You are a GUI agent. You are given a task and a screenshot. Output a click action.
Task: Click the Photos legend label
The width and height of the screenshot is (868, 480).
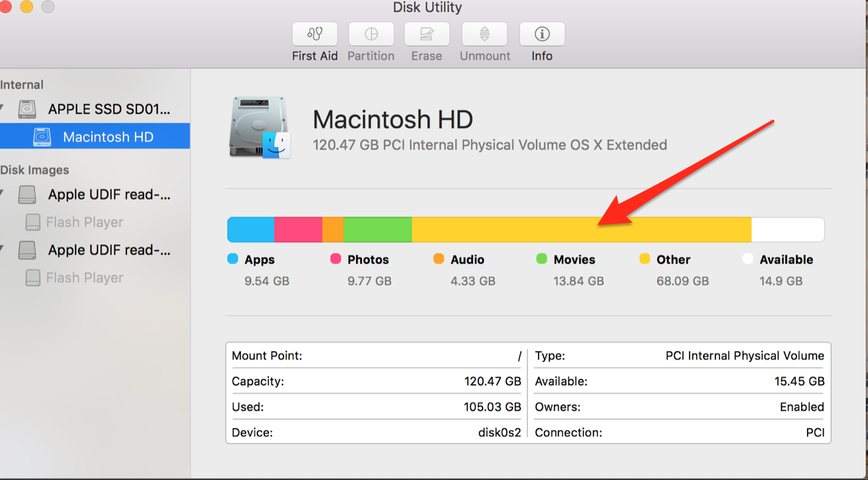pos(368,260)
